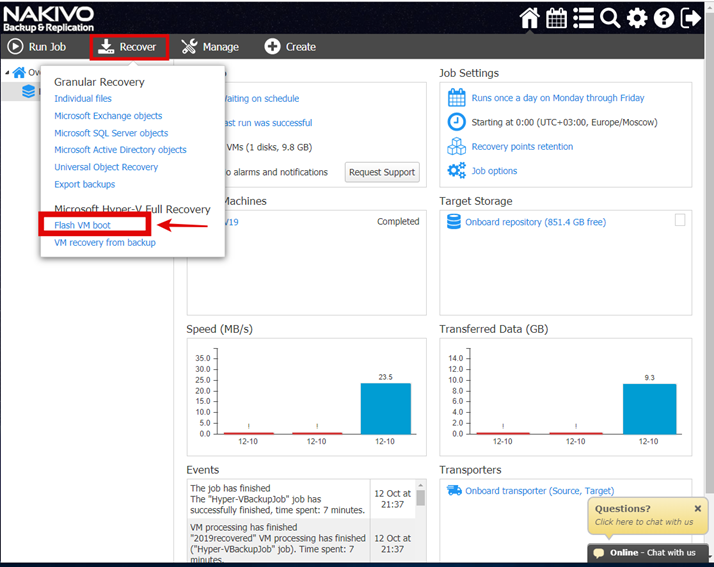Viewport: 714px width, 567px height.
Task: Click the Onboard repository database icon
Action: (454, 222)
